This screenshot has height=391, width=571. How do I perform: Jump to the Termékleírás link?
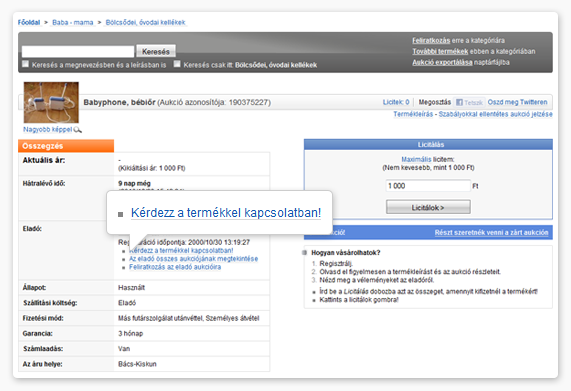pyautogui.click(x=413, y=114)
